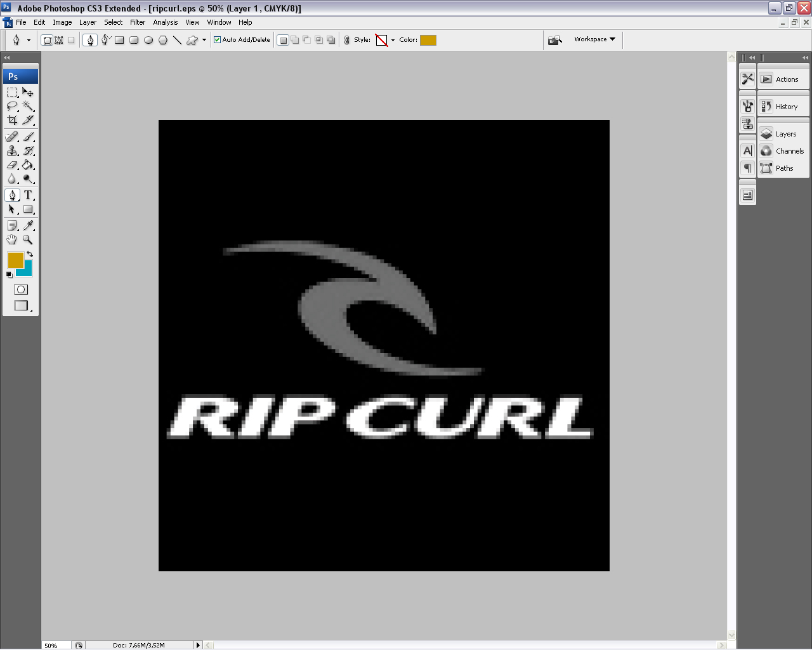The image size is (812, 650).
Task: Open the status bar info menu arrow
Action: tap(198, 645)
